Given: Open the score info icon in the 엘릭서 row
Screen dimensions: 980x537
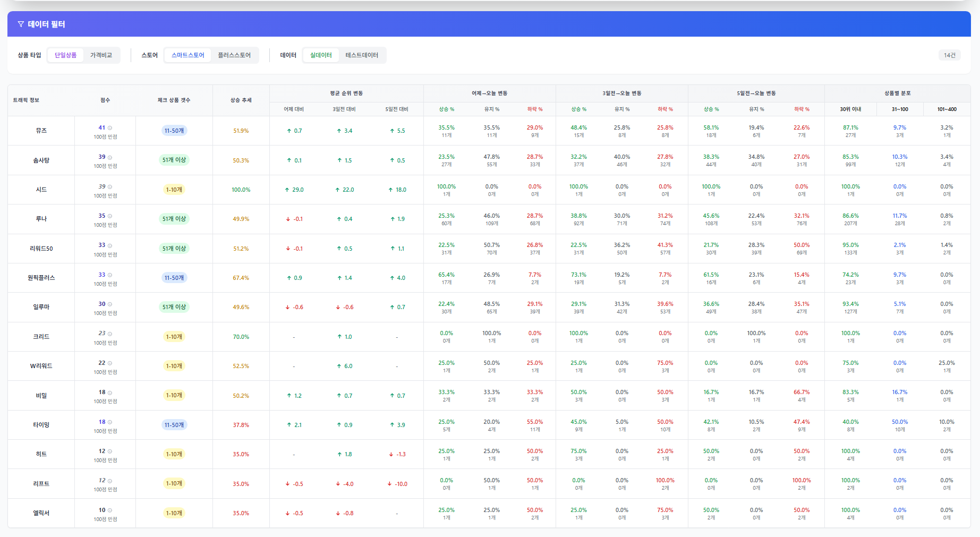Looking at the screenshot, I should click(x=110, y=510).
